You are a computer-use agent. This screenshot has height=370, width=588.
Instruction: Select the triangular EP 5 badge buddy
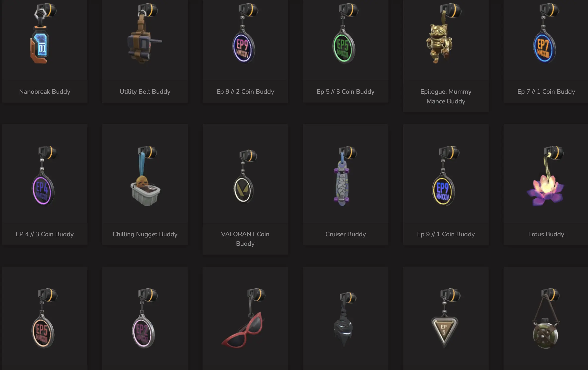click(445, 319)
